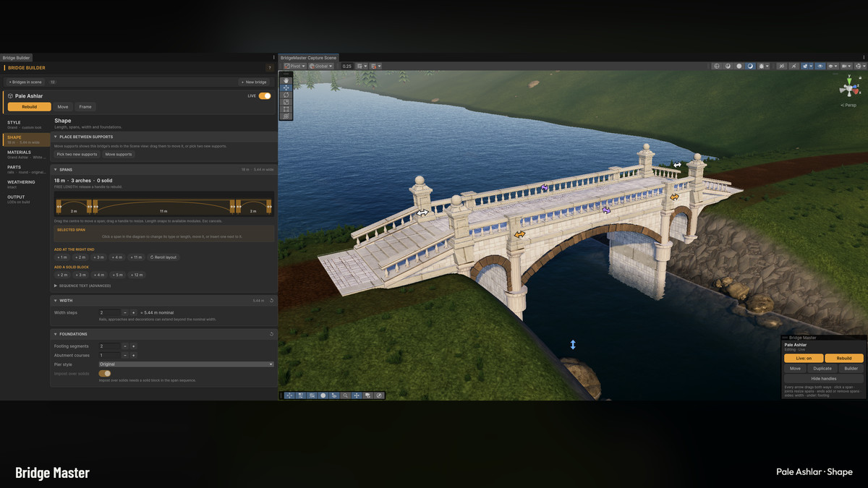Image resolution: width=868 pixels, height=488 pixels.
Task: Click the search icon in bottom overlay toolbar
Action: click(x=346, y=395)
